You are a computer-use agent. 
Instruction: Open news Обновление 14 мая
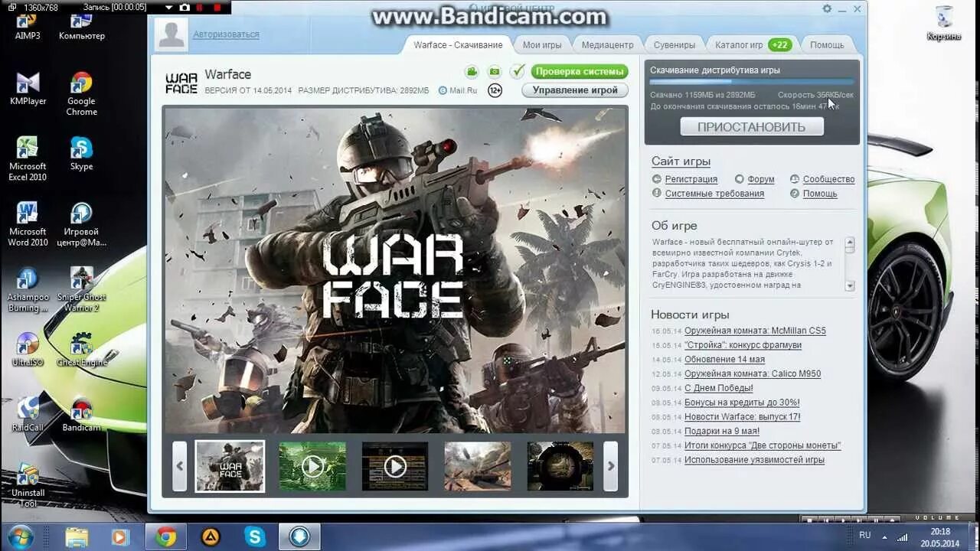point(724,360)
